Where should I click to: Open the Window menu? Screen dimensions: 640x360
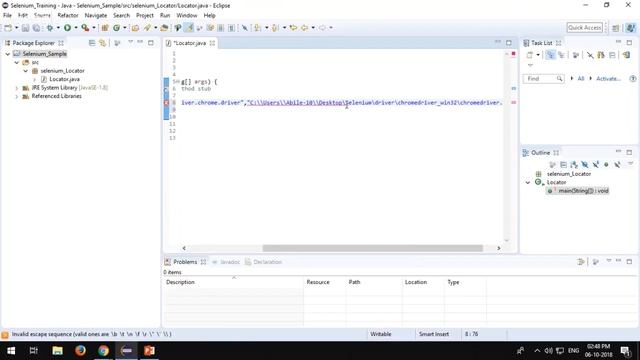(187, 16)
